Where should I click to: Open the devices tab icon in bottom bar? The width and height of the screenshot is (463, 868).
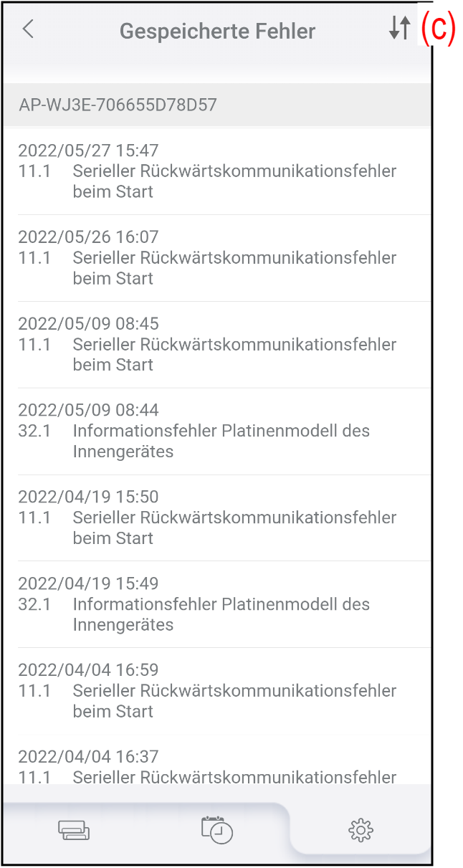pos(74,830)
